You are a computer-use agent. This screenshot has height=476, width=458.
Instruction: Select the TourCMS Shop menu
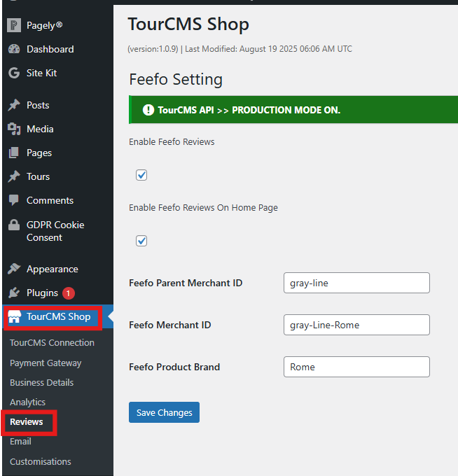[58, 316]
